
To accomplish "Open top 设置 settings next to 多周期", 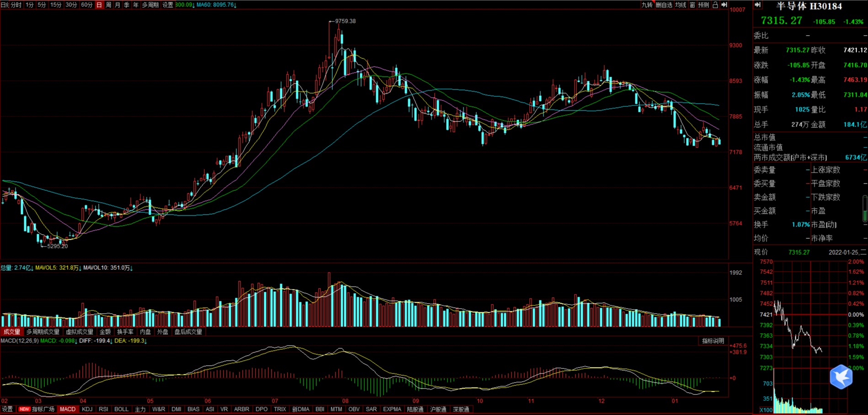I will point(168,5).
